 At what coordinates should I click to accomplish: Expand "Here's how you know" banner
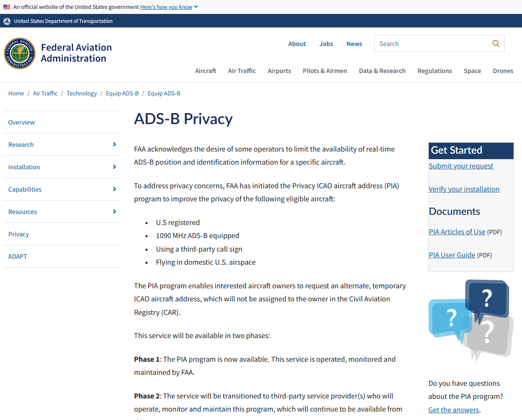[x=169, y=7]
